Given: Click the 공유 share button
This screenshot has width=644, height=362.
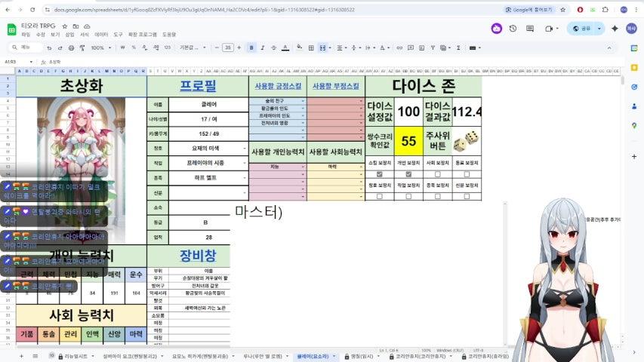Looking at the screenshot, I should 581,29.
